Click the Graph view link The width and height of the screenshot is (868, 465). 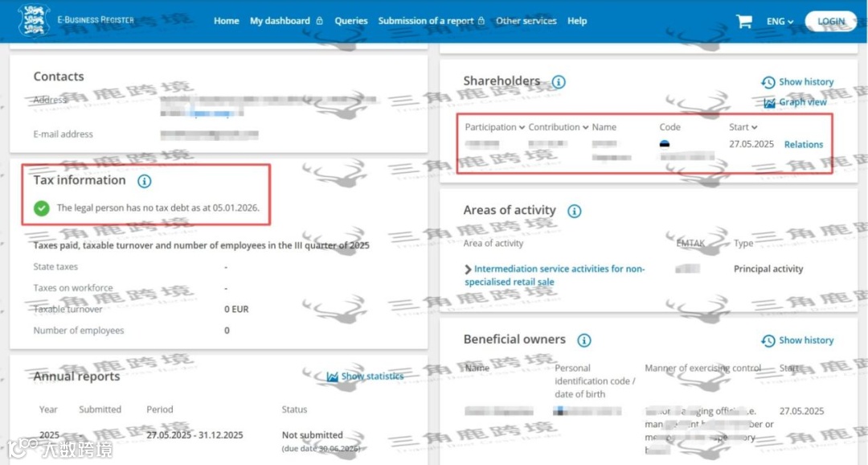pos(803,102)
